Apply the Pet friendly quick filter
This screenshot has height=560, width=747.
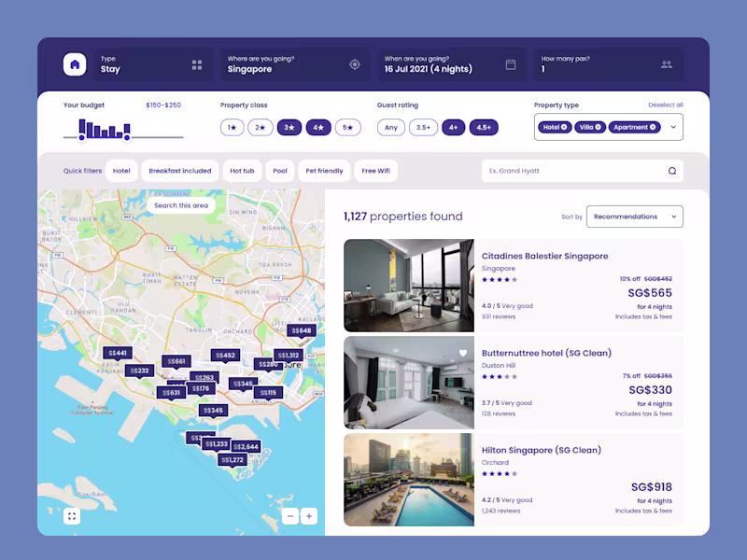click(x=324, y=171)
